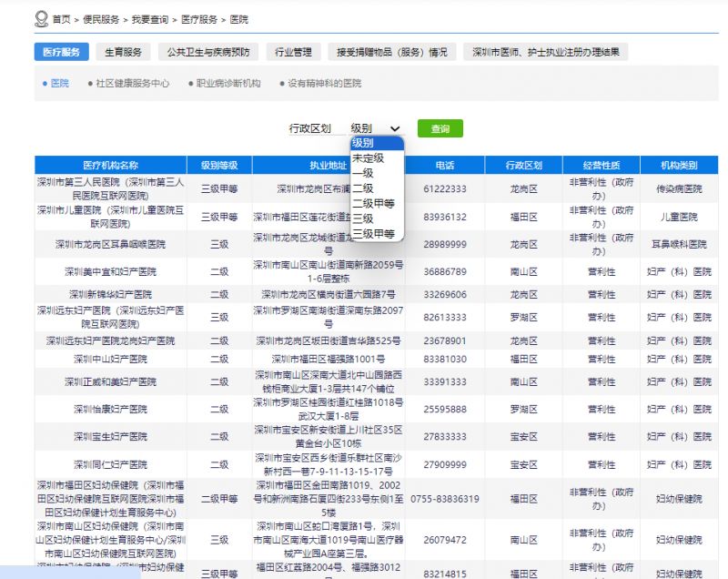Click the green 查询 button
This screenshot has width=728, height=579.
click(440, 128)
